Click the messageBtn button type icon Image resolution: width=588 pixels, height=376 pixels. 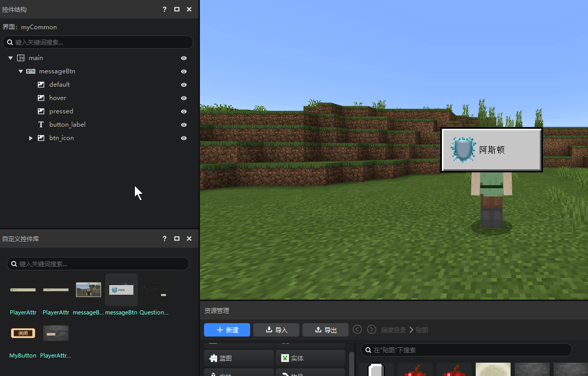31,71
